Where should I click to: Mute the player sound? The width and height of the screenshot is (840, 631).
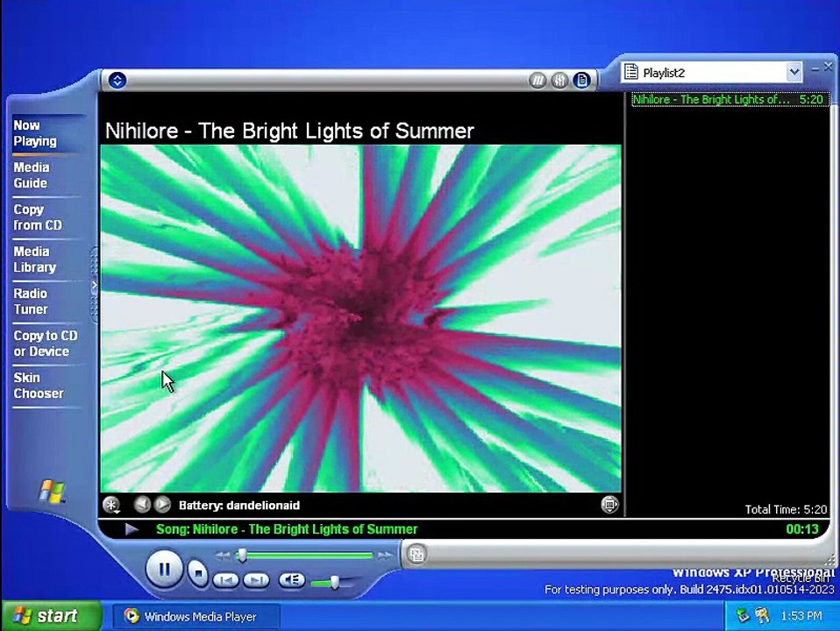click(292, 579)
